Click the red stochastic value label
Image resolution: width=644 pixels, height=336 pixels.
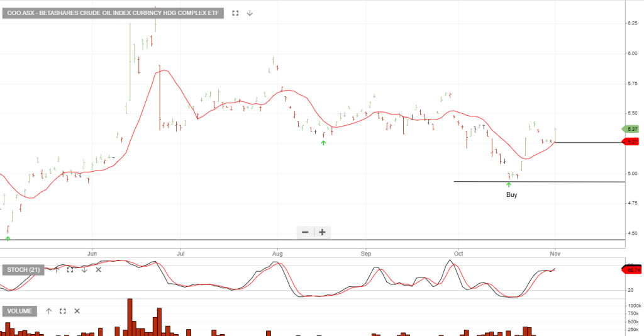pyautogui.click(x=633, y=269)
